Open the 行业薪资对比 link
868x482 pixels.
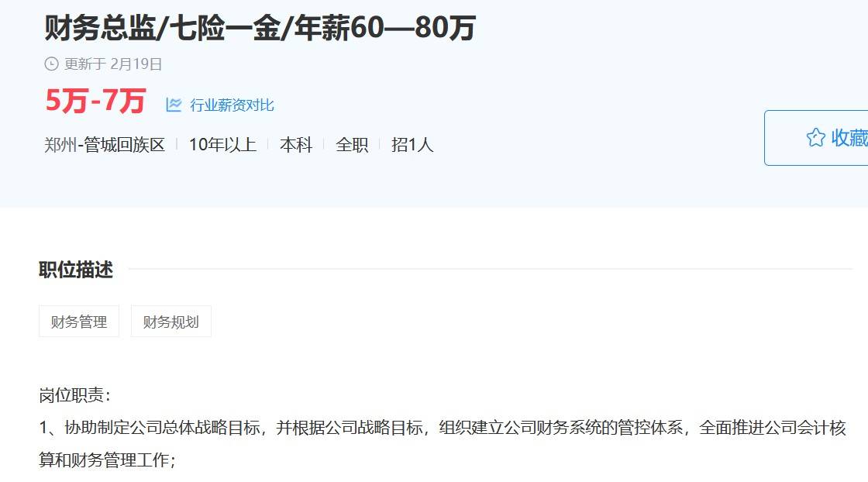[x=232, y=105]
